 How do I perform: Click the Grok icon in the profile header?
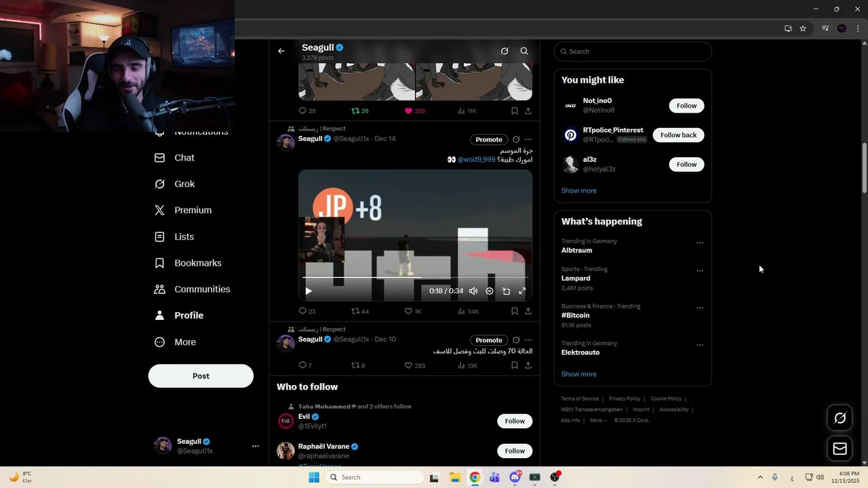505,51
